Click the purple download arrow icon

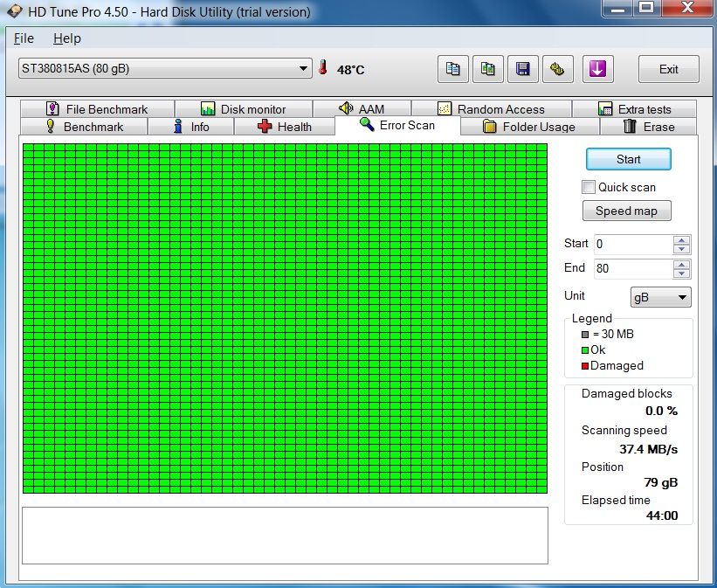click(597, 69)
